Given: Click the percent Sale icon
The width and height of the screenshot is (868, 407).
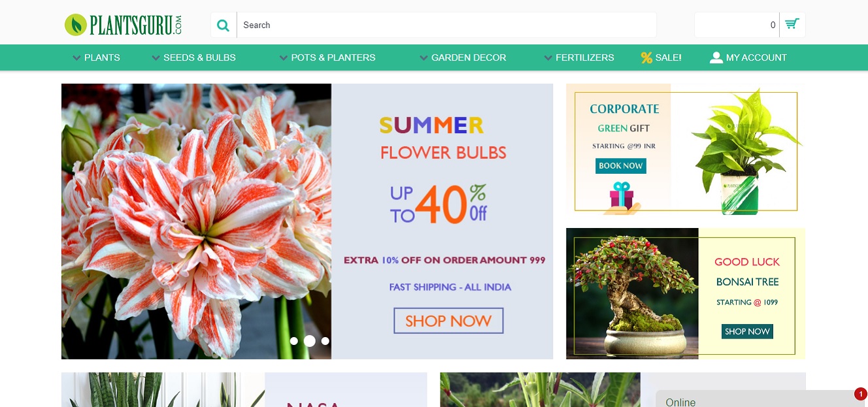Looking at the screenshot, I should tap(646, 57).
